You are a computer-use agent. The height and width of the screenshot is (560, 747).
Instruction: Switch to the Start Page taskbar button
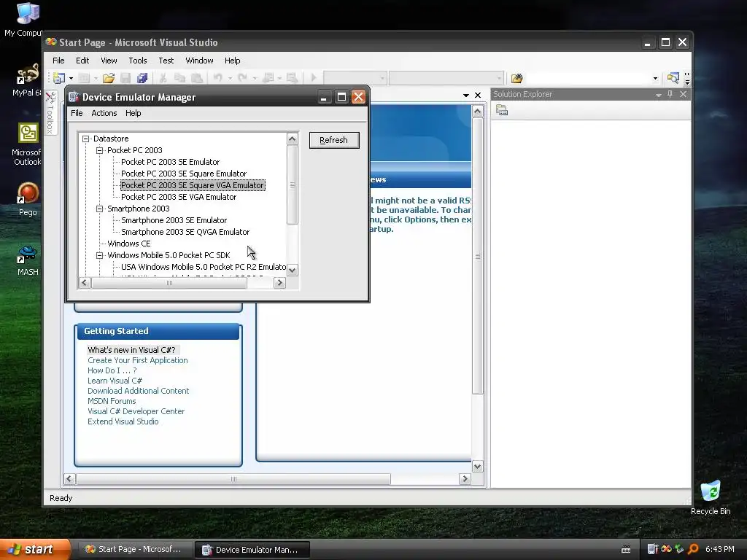134,550
